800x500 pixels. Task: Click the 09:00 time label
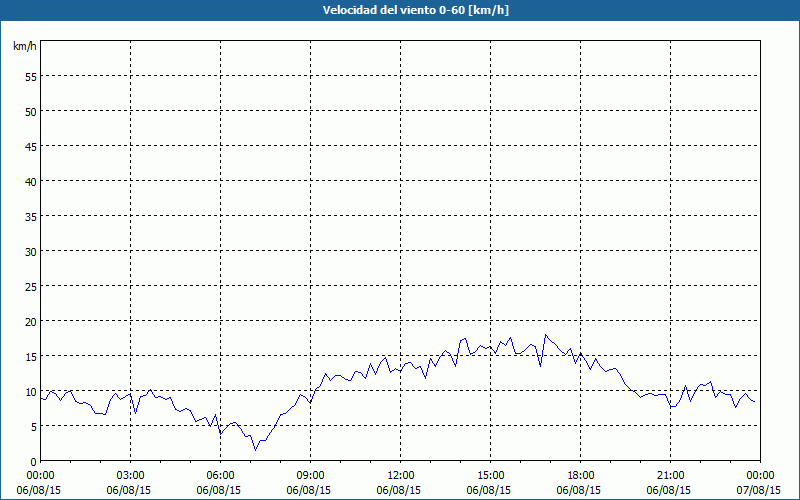pyautogui.click(x=310, y=475)
